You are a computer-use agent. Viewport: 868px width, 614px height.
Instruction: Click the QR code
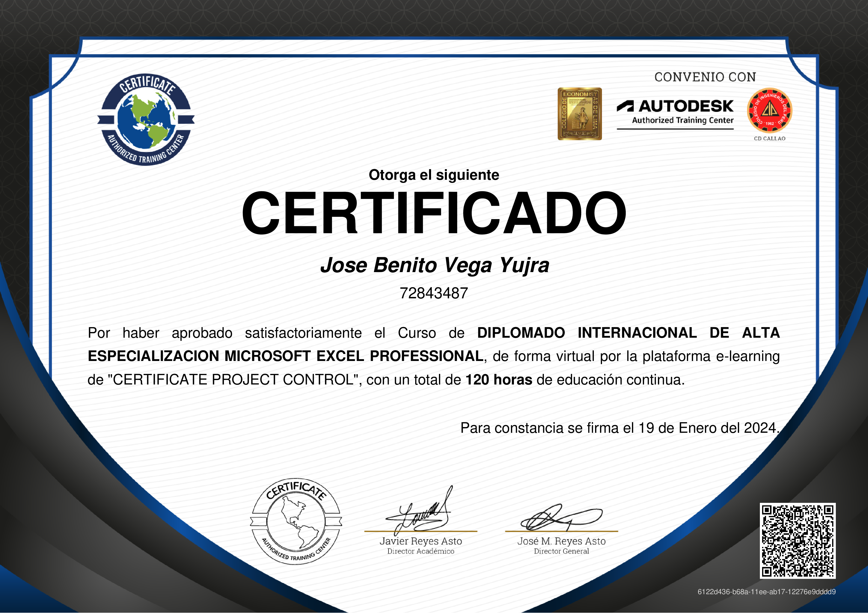(798, 541)
